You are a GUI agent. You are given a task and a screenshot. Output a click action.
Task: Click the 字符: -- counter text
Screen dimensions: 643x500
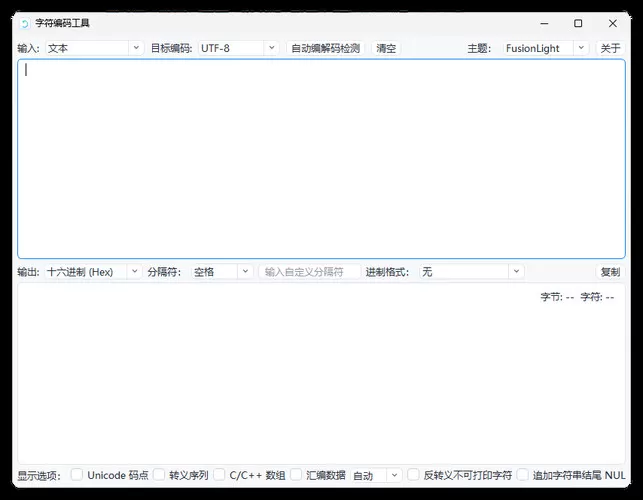click(x=597, y=297)
